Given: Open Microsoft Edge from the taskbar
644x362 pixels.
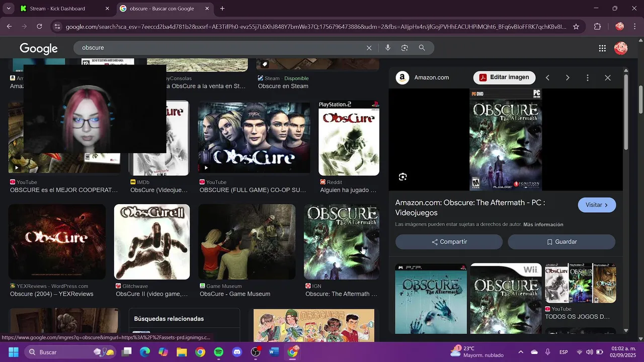Looking at the screenshot, I should (x=145, y=352).
